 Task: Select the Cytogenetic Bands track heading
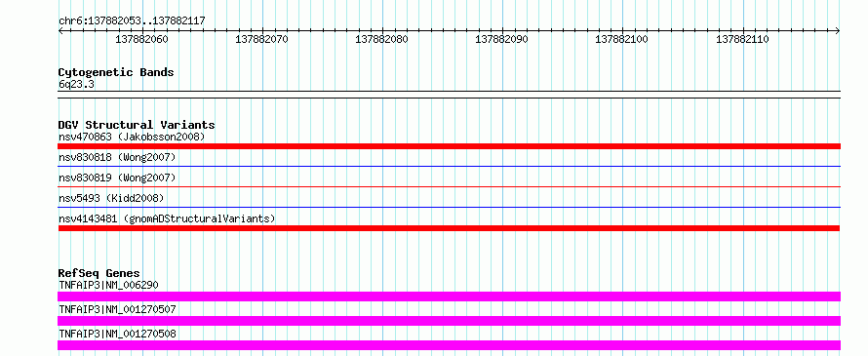point(116,72)
